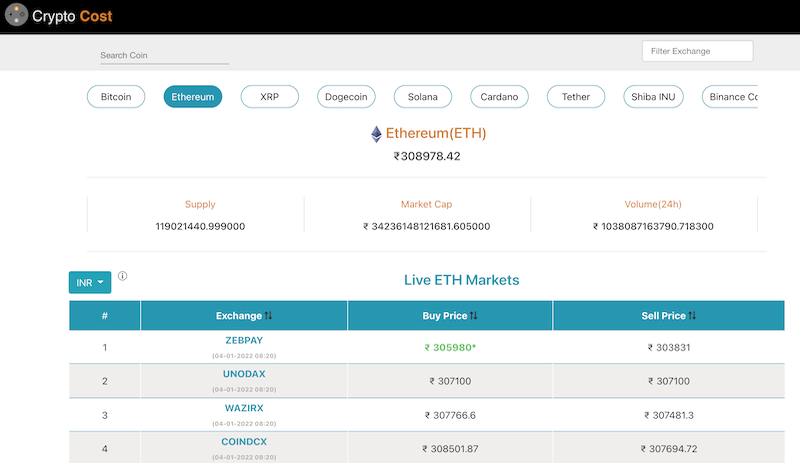Open the COINDCX exchange link
Viewport: 800px width, 463px height.
pyautogui.click(x=244, y=442)
